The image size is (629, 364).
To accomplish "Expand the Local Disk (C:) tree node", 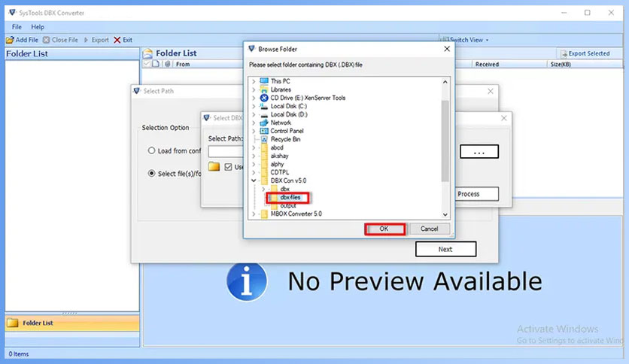I will click(254, 106).
